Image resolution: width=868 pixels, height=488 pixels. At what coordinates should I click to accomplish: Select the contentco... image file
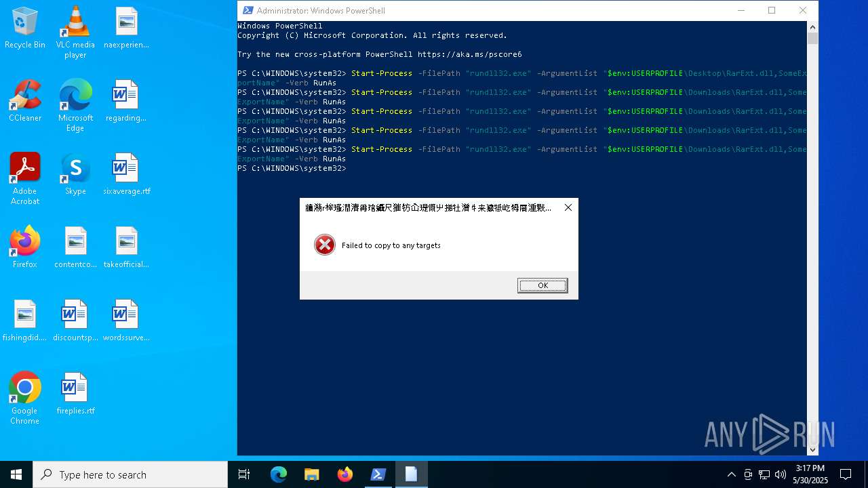click(75, 248)
